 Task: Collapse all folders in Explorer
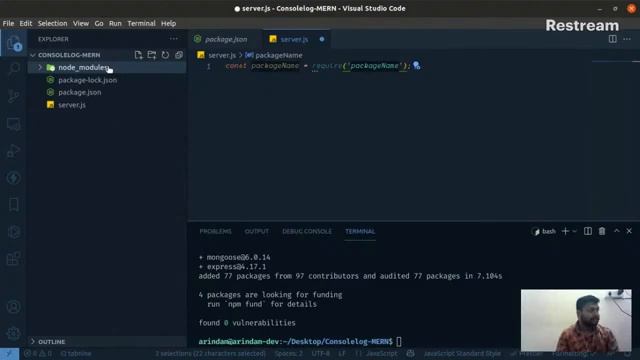click(x=179, y=55)
